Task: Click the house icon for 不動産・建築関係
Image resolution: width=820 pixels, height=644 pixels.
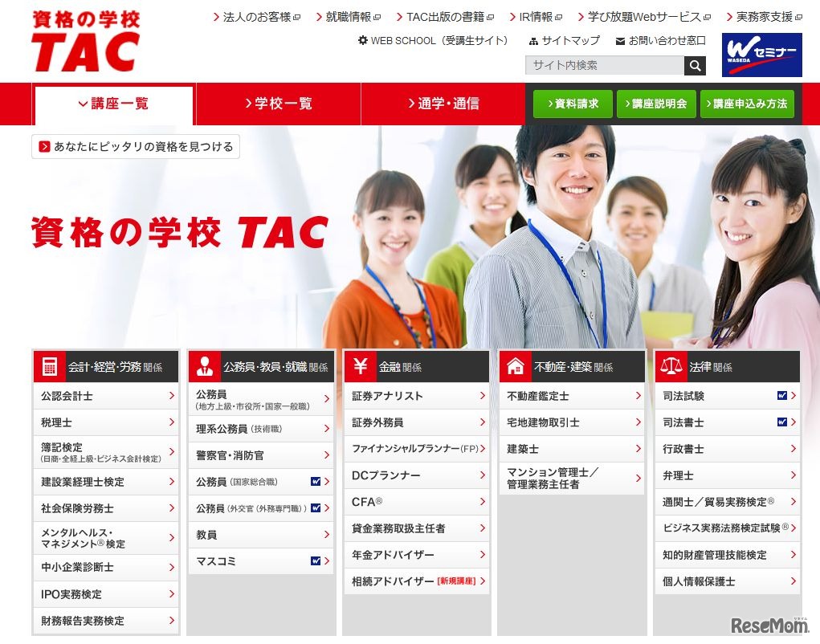Action: coord(515,365)
